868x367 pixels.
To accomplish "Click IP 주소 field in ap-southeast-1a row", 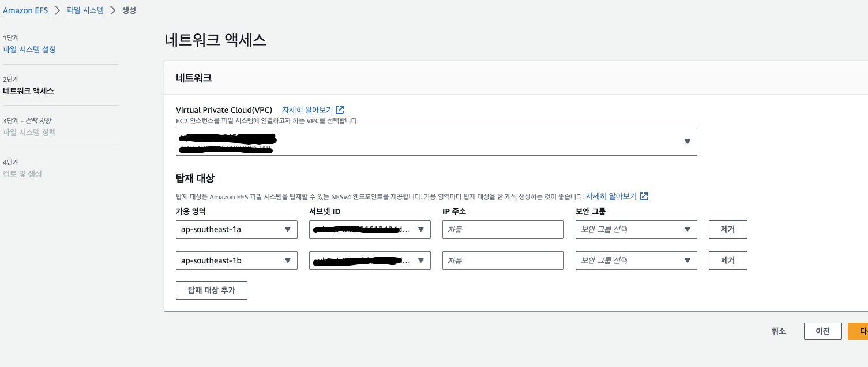I will click(503, 229).
